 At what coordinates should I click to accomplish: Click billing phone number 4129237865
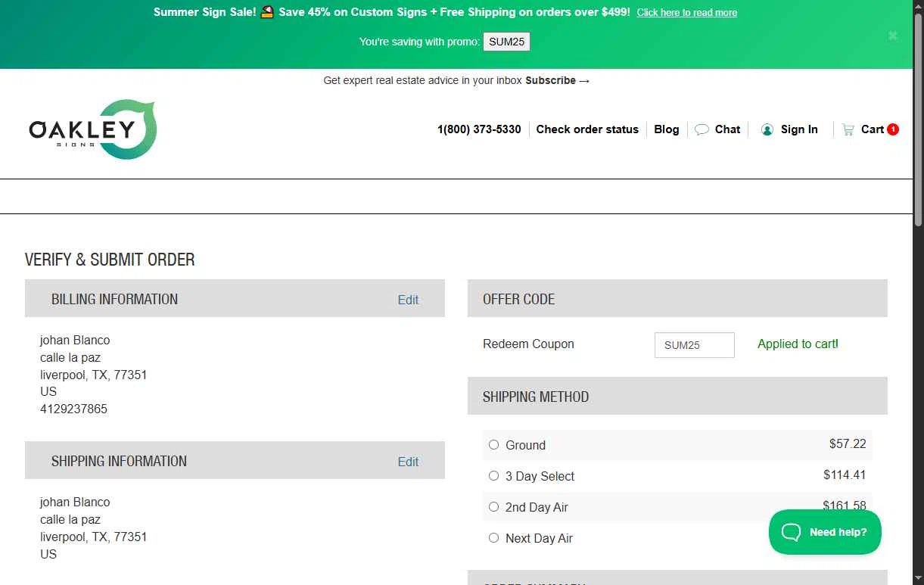click(73, 409)
